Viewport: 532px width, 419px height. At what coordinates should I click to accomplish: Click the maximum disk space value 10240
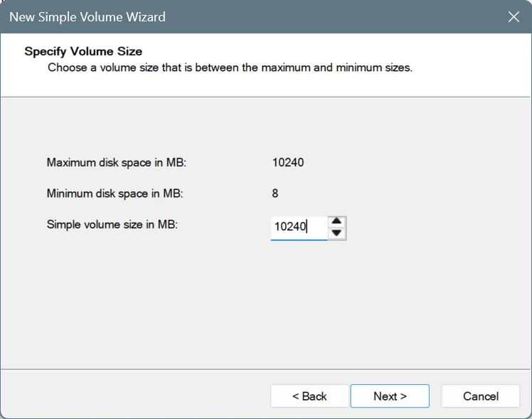288,162
